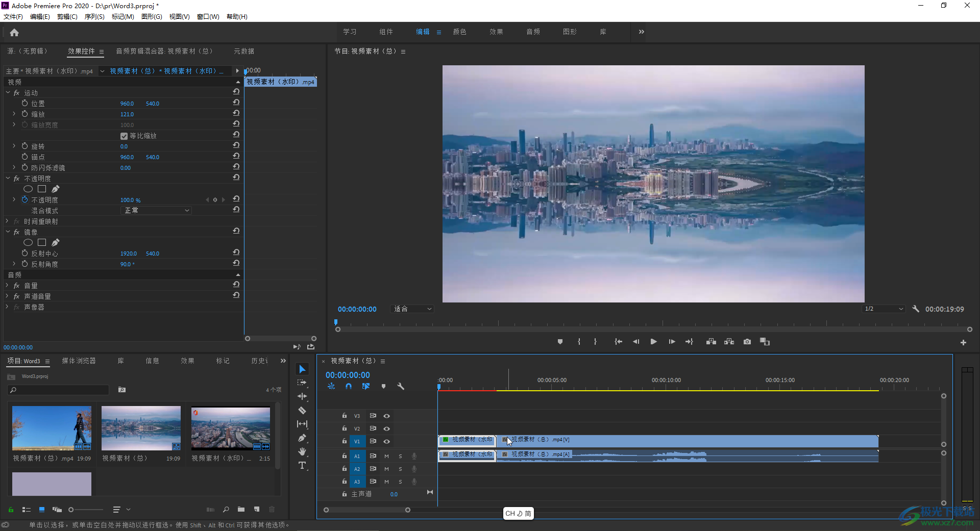Toggle 不透明度 animation stopwatch
980x531 pixels.
pos(24,200)
